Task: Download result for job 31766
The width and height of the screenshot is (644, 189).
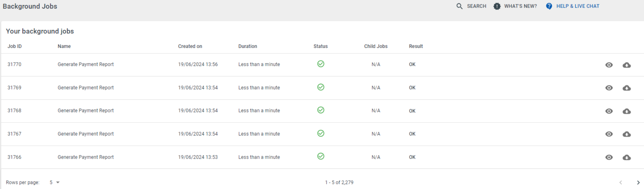Action: point(627,157)
